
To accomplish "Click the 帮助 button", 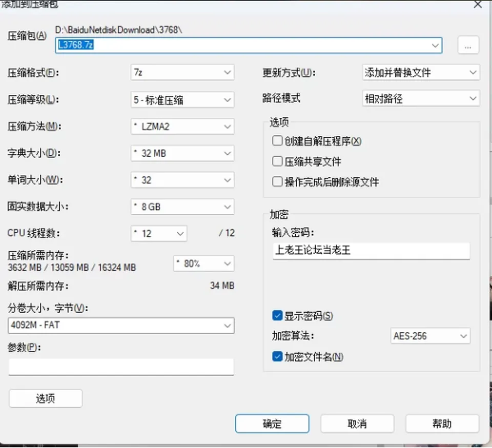I will (x=442, y=423).
